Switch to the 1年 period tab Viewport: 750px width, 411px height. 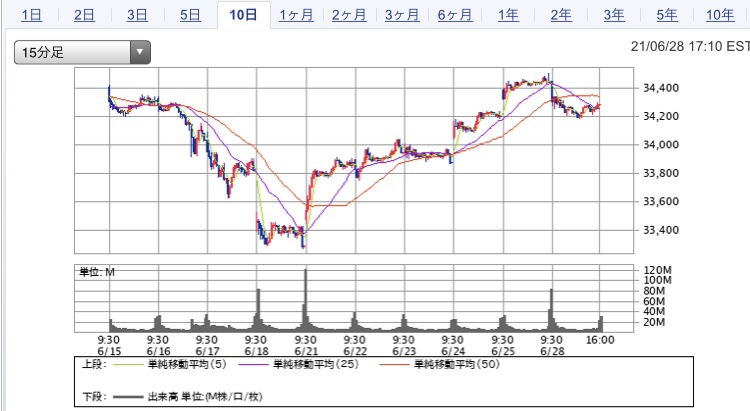[508, 15]
